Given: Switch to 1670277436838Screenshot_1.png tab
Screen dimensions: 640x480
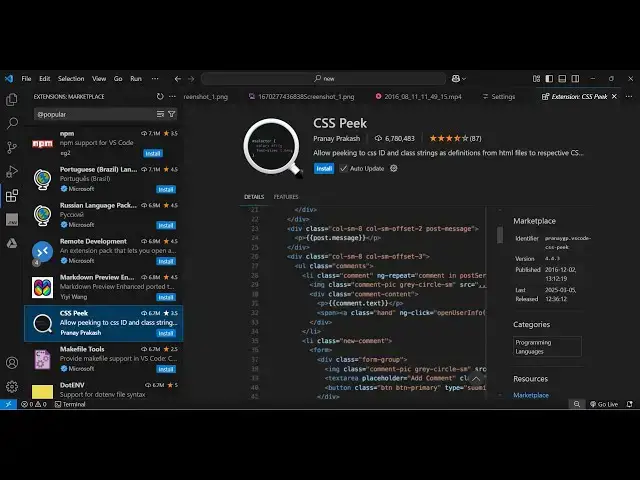Looking at the screenshot, I should [302, 97].
